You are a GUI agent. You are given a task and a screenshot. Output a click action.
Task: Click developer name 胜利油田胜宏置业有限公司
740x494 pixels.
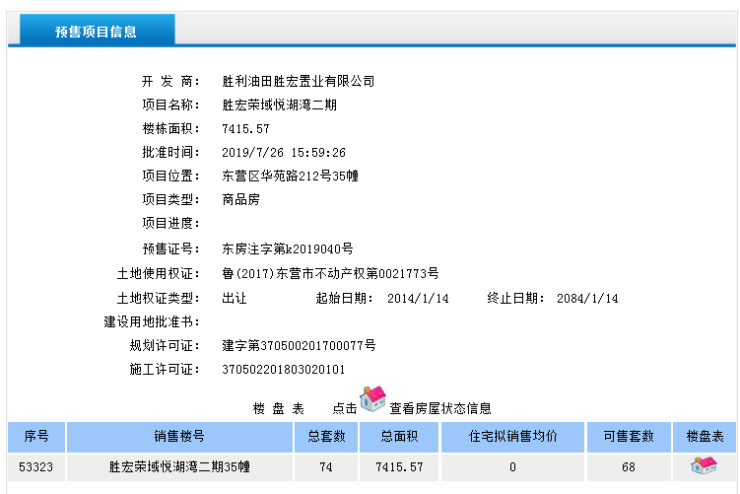298,82
